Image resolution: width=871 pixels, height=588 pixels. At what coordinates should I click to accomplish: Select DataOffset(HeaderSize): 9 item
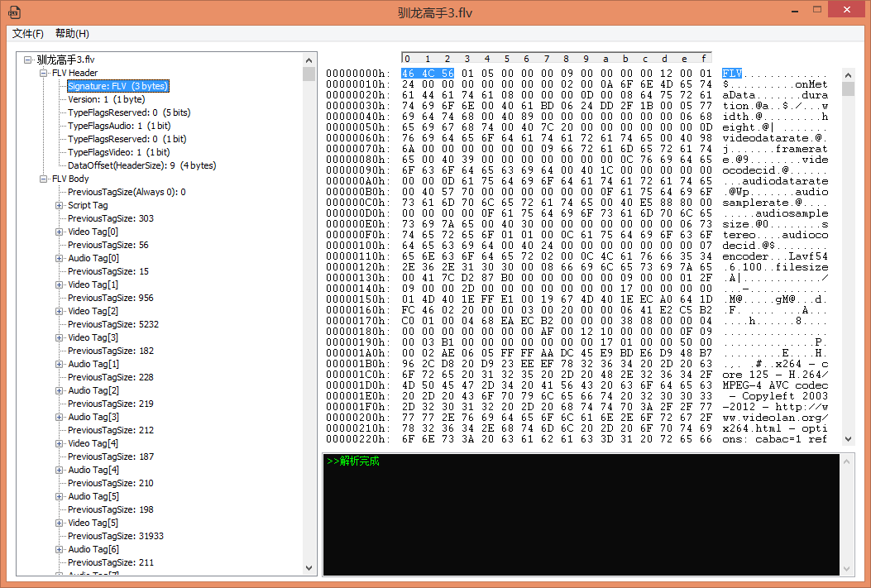(x=141, y=165)
